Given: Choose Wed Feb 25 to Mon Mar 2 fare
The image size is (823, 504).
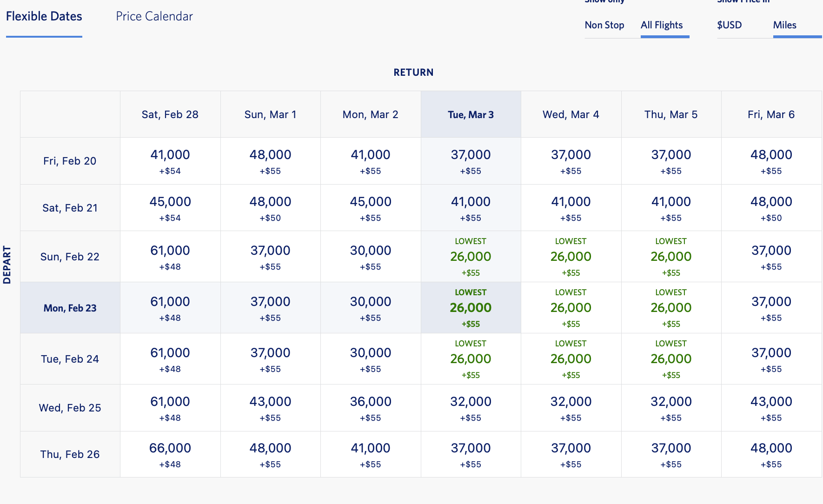Looking at the screenshot, I should (x=371, y=408).
